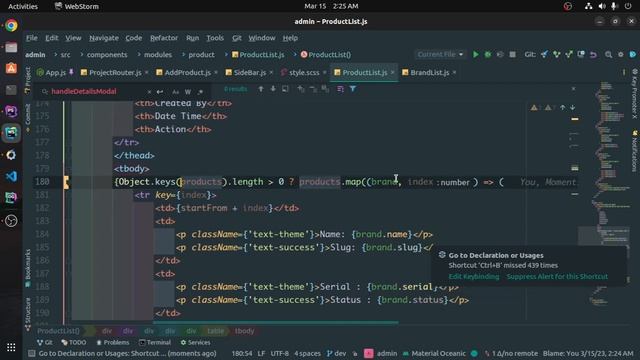Toggle tool window bars icon at status-bar corner
The height and width of the screenshot is (360, 640).
click(31, 353)
